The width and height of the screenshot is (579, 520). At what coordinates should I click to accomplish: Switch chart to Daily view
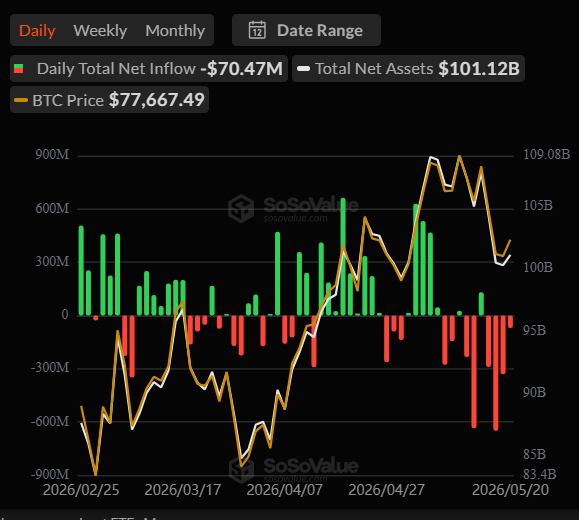tap(37, 31)
